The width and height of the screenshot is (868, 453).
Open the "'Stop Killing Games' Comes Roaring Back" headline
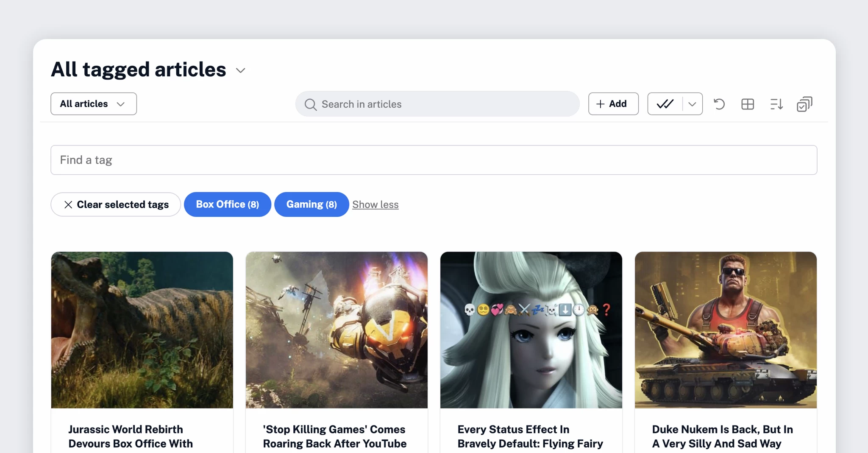click(335, 436)
